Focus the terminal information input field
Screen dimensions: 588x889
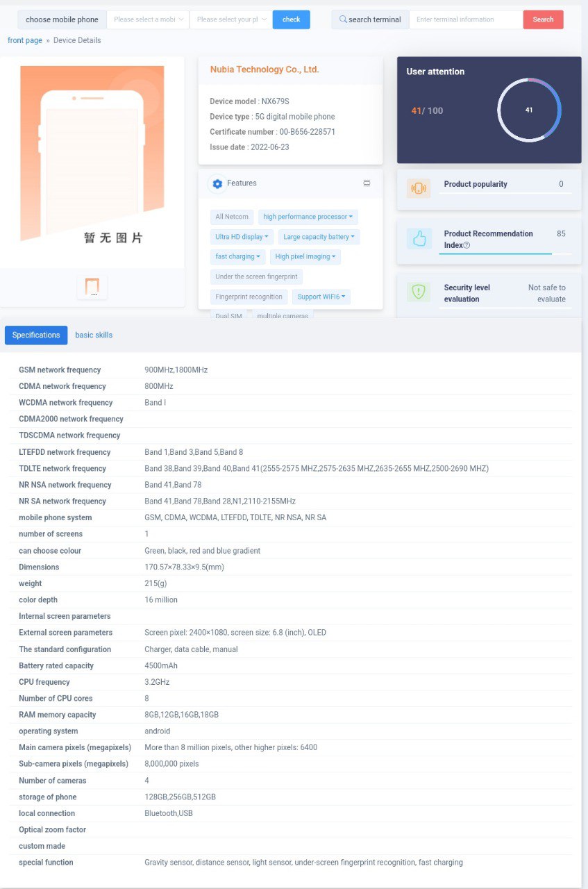[x=466, y=19]
